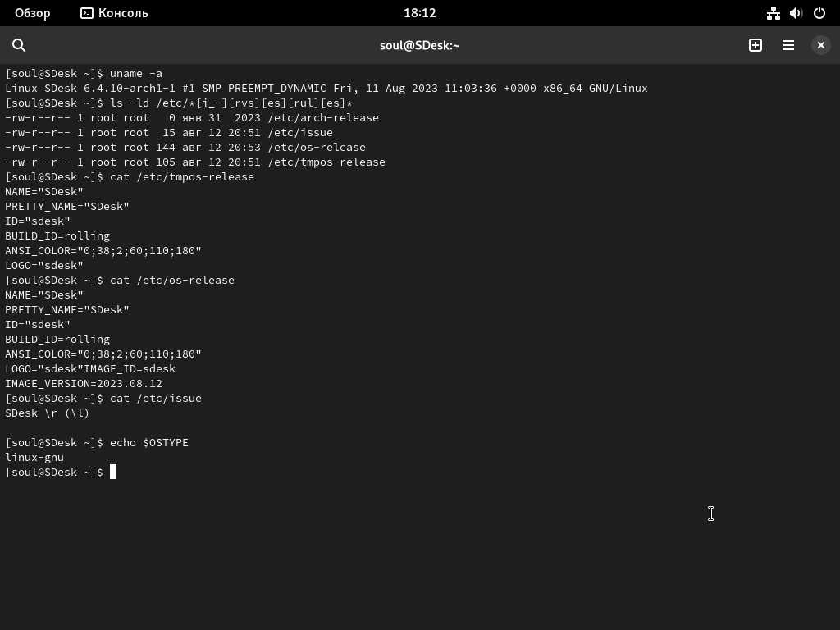This screenshot has width=840, height=630.
Task: Click the '144 авг 12 20:53 /etc/os-release' listing row
Action: [x=185, y=148]
